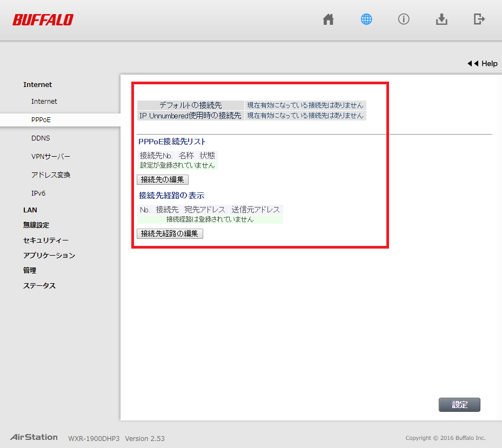Expand the 無線設定 section

pyautogui.click(x=36, y=225)
